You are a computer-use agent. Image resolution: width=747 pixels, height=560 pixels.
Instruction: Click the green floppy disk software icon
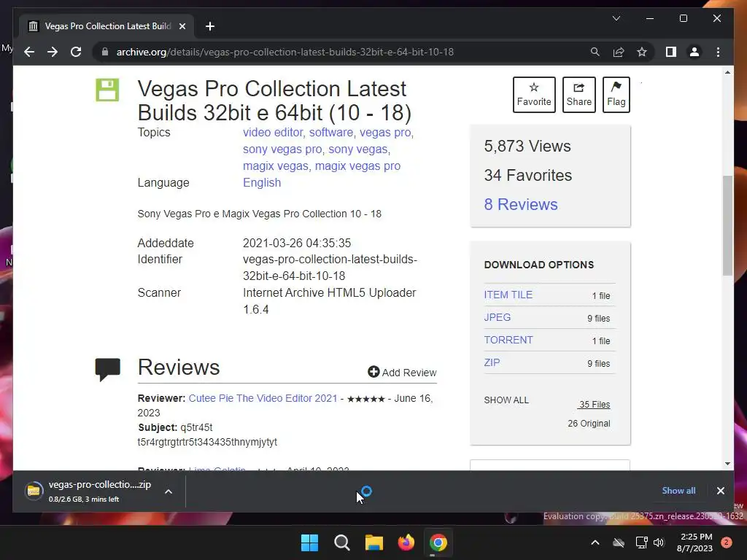pyautogui.click(x=107, y=90)
